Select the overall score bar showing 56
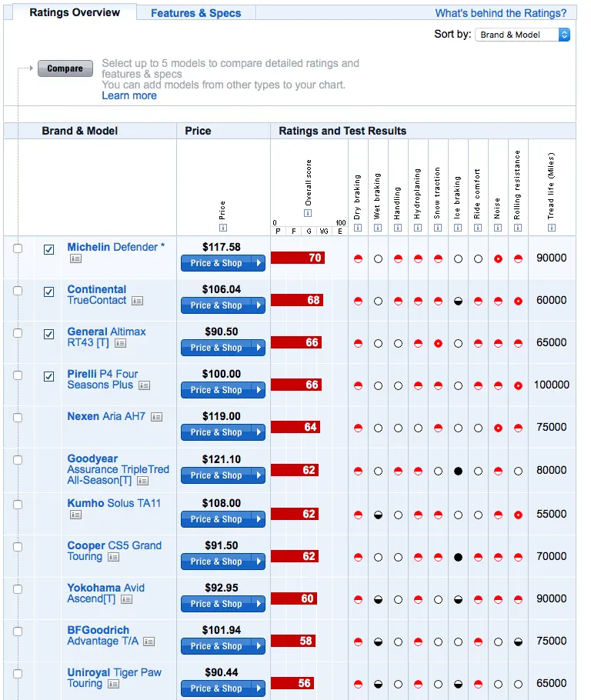This screenshot has width=591, height=700. coord(292,683)
